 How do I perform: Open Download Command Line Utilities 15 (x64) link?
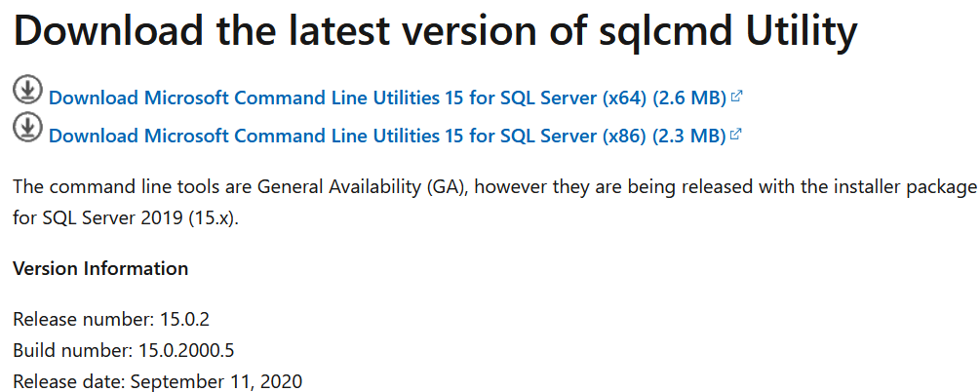pyautogui.click(x=387, y=98)
